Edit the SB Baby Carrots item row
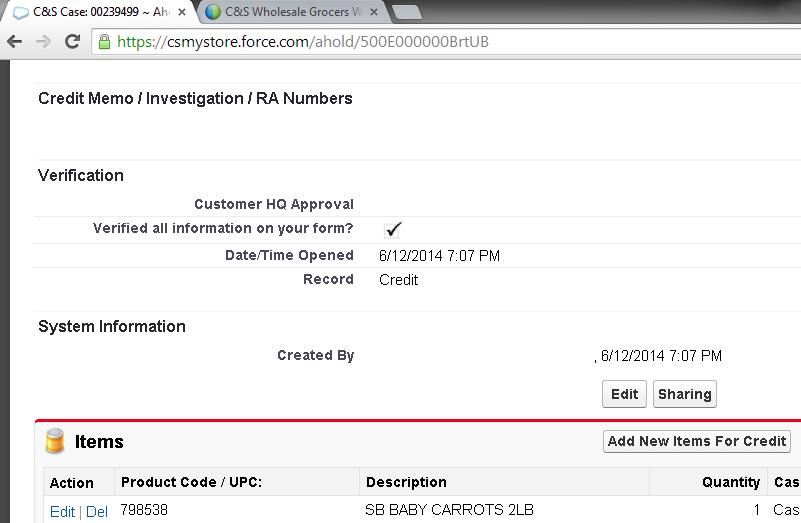This screenshot has width=801, height=523. [62, 511]
